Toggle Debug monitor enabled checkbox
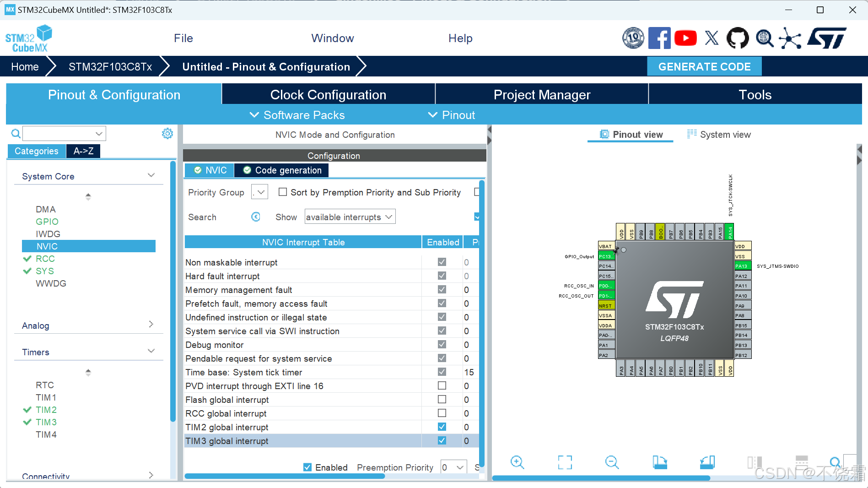This screenshot has width=868, height=488. coord(442,344)
